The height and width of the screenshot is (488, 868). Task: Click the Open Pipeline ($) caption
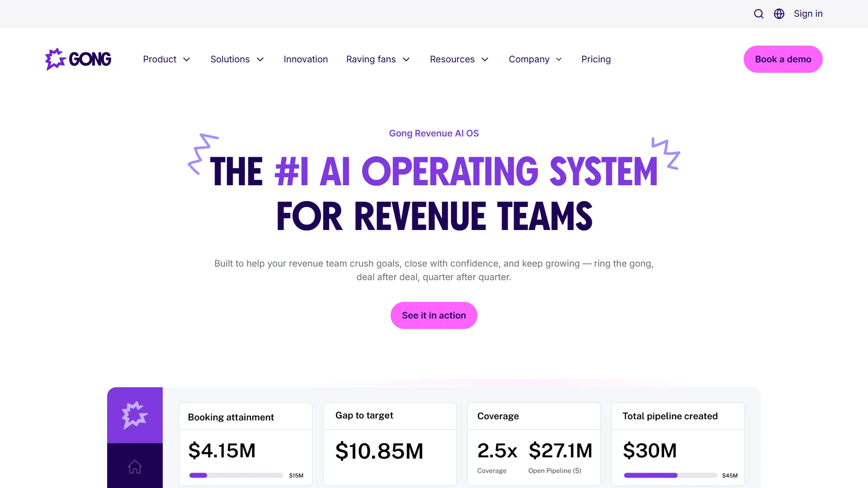pos(555,471)
